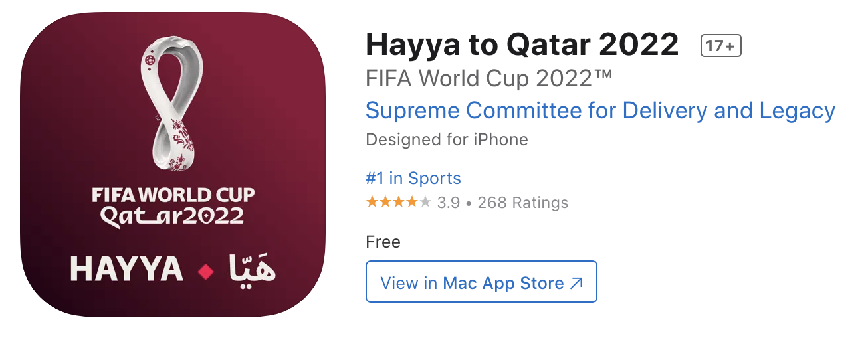Click the Hayya to Qatar 2022 title

pyautogui.click(x=522, y=44)
